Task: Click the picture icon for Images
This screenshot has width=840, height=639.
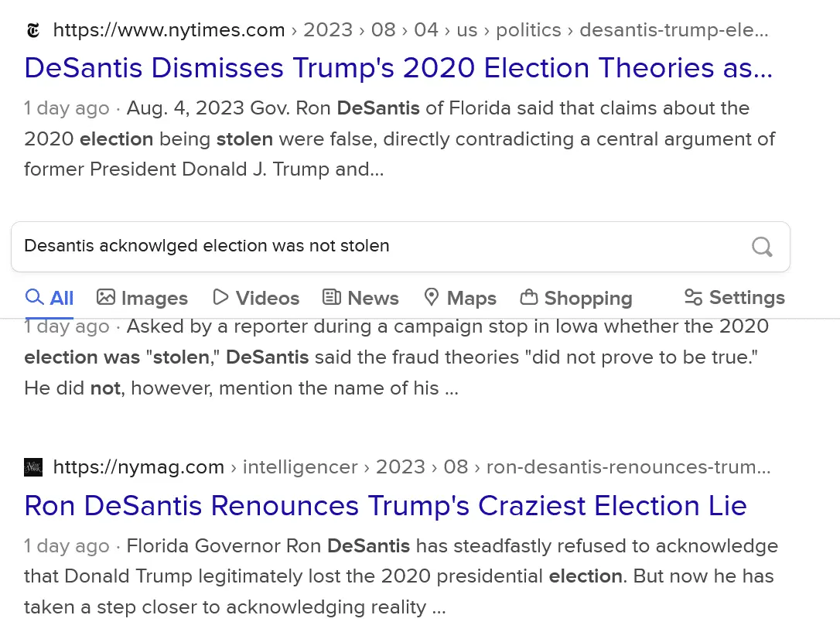Action: point(106,297)
